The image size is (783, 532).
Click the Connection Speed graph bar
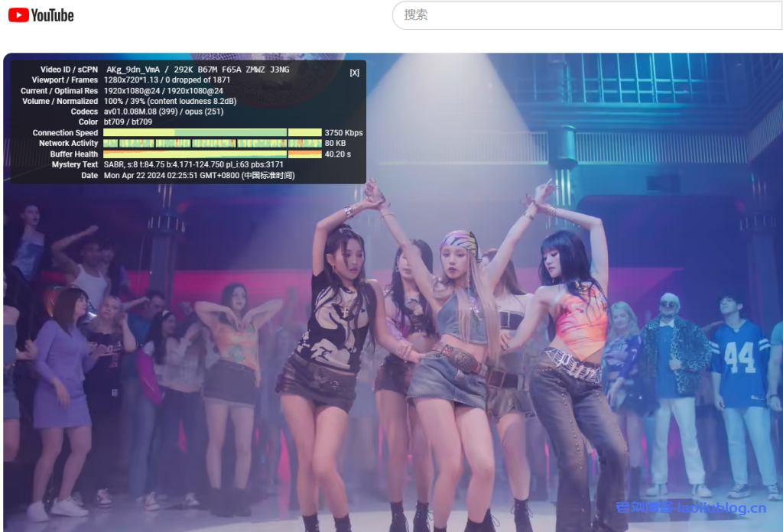(x=212, y=133)
